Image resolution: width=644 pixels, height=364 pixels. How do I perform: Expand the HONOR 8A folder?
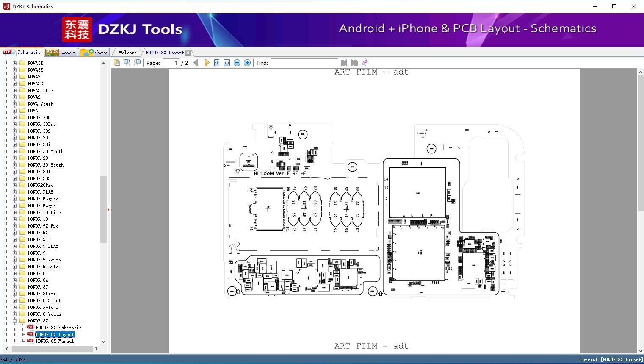coord(15,280)
